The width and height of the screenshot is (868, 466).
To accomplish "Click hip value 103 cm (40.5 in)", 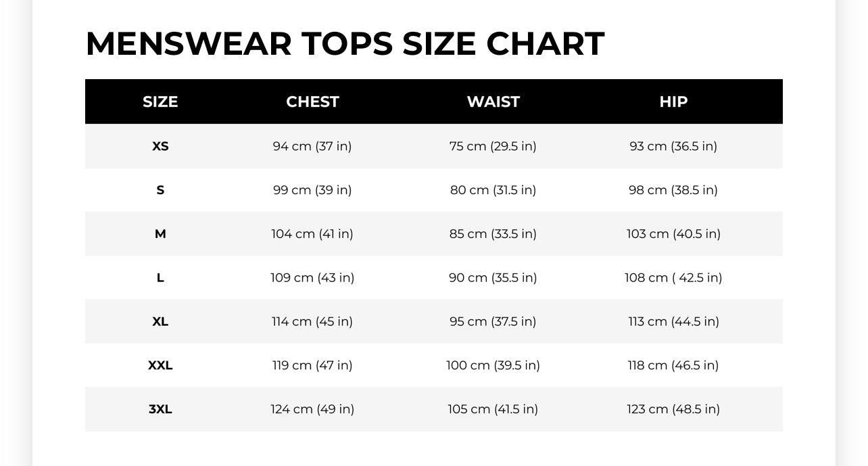I will [673, 234].
